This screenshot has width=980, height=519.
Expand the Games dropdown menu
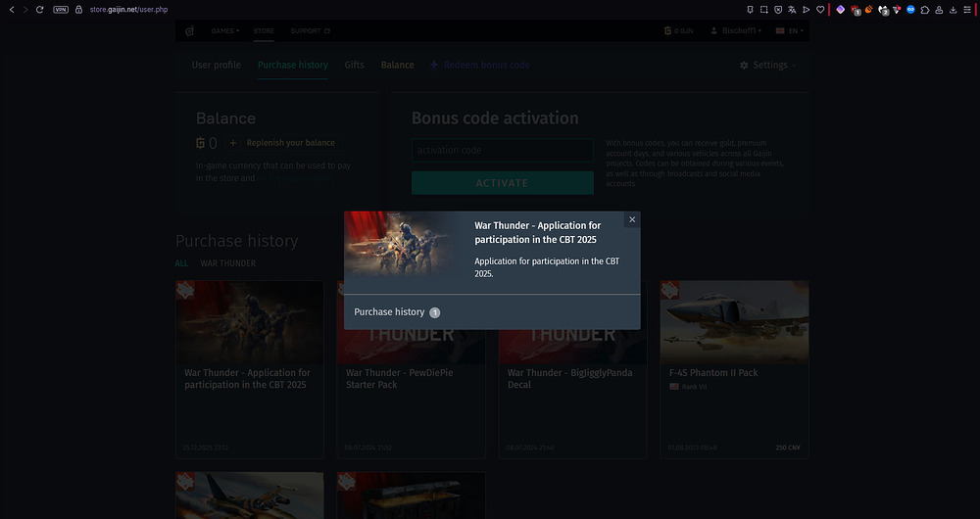(224, 31)
